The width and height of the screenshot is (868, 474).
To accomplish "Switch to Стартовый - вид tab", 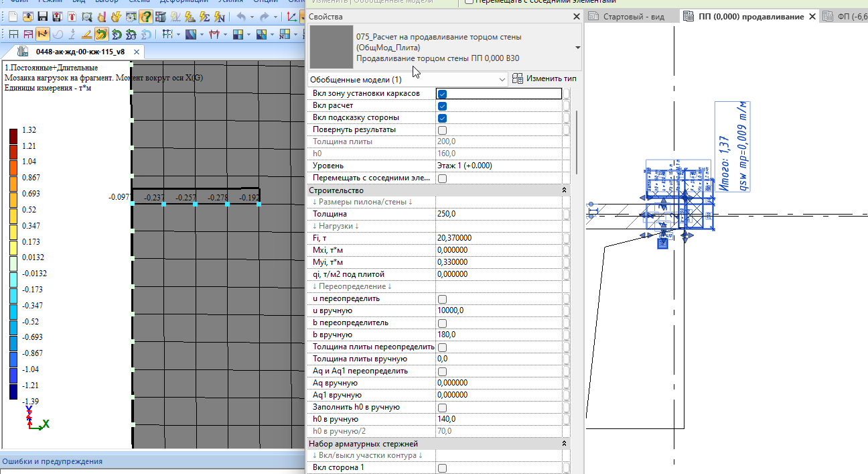I will click(628, 16).
